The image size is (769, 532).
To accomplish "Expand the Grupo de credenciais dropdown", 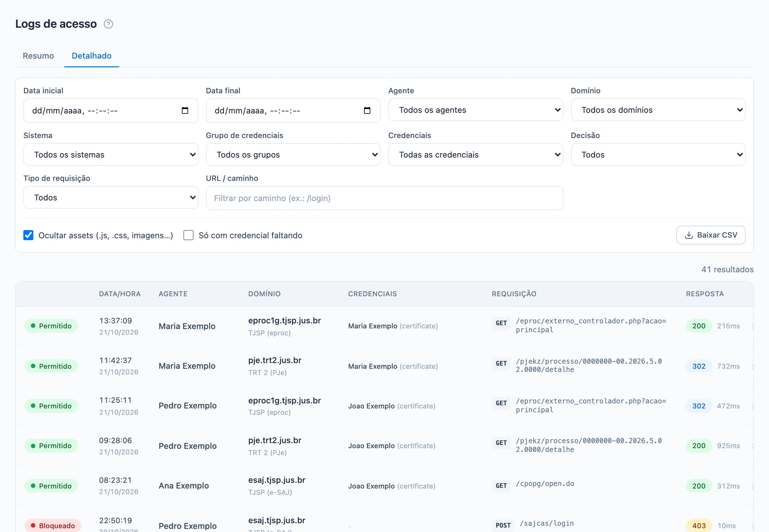I will click(293, 154).
